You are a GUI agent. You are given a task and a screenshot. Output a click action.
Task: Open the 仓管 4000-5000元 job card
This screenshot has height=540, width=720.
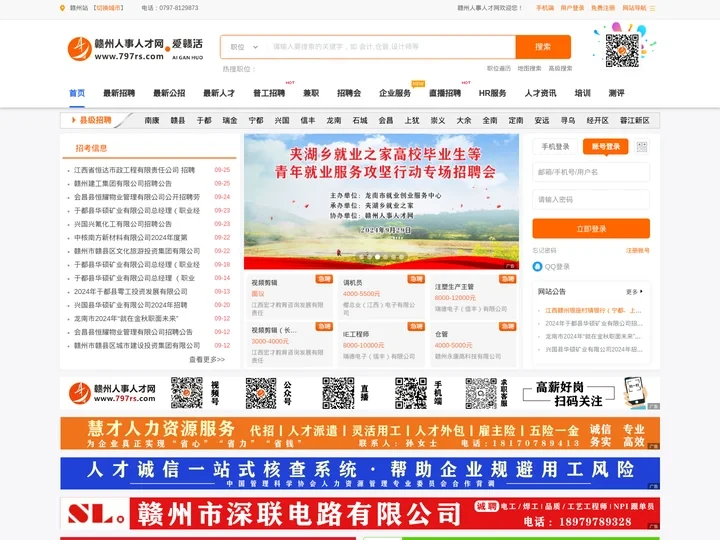click(x=474, y=344)
